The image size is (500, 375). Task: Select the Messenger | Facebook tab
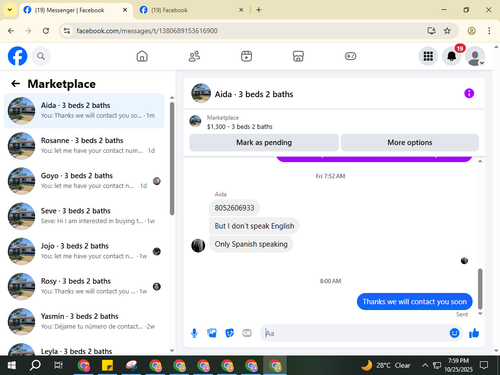point(75,10)
